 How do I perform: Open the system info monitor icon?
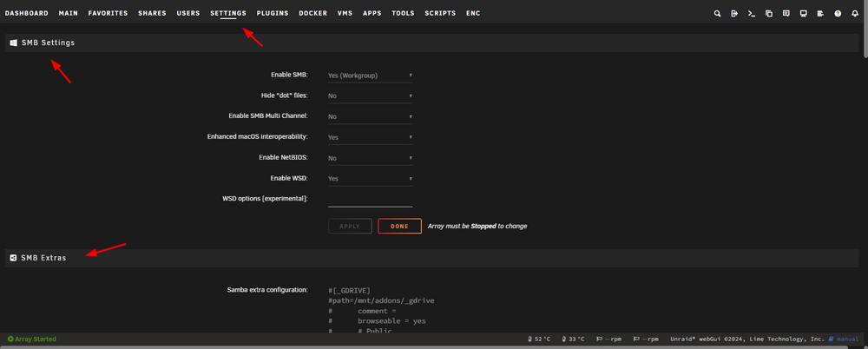tap(803, 13)
